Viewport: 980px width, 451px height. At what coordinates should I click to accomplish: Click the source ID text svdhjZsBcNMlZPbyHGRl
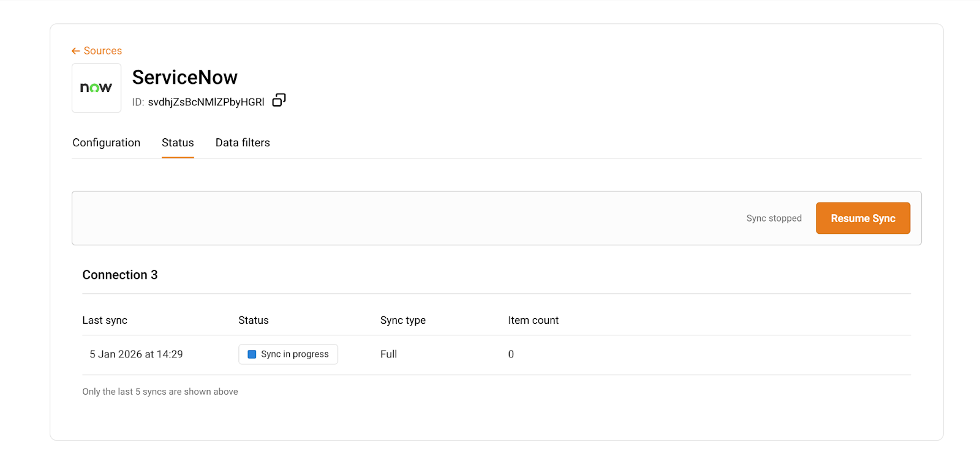(x=206, y=102)
